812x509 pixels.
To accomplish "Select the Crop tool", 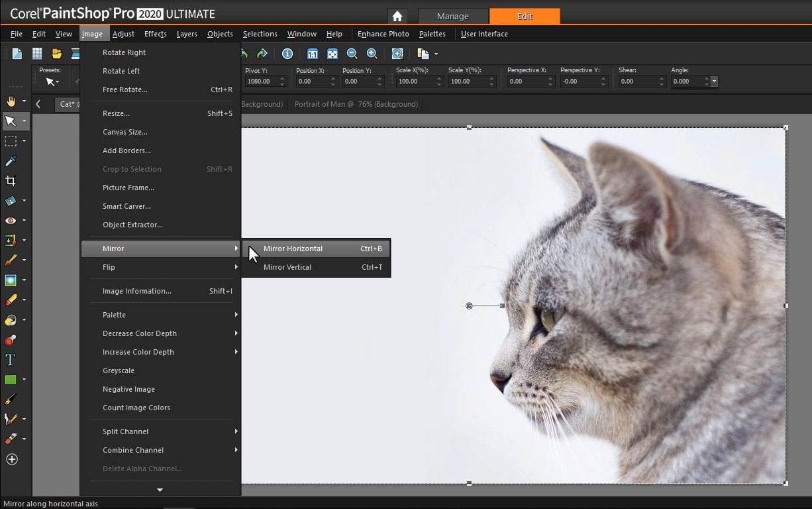I will point(11,181).
